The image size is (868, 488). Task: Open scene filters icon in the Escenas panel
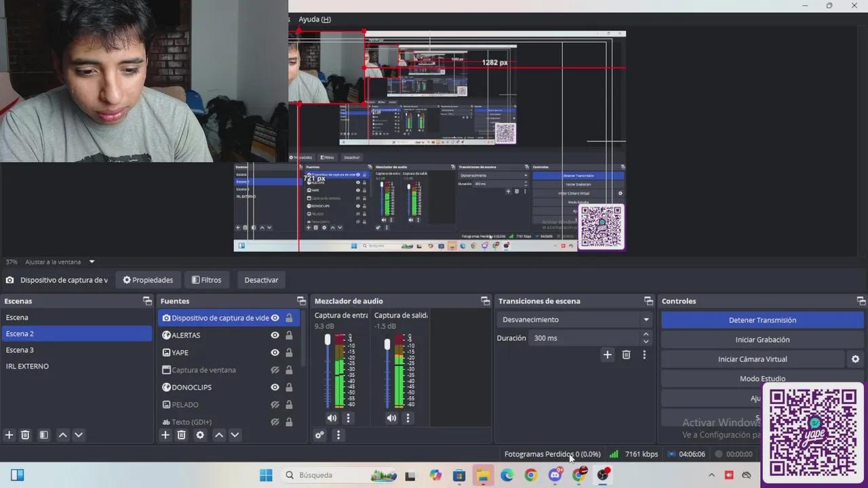[44, 435]
